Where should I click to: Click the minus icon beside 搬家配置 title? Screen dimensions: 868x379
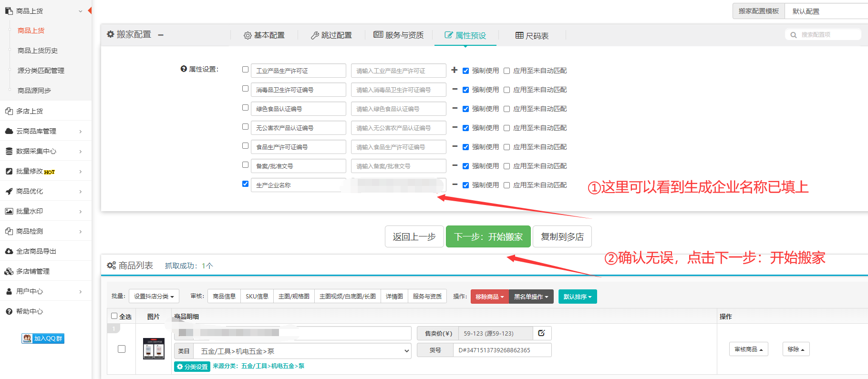coord(161,35)
